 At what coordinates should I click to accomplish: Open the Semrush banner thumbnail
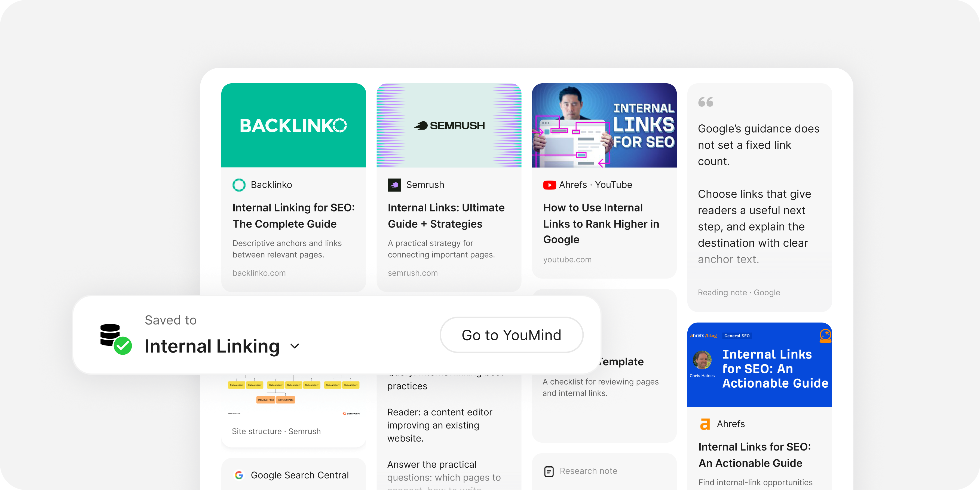click(449, 125)
